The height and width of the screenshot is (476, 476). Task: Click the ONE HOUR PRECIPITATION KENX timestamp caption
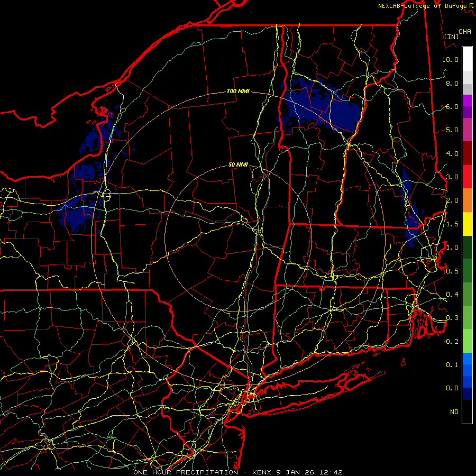coord(238,472)
